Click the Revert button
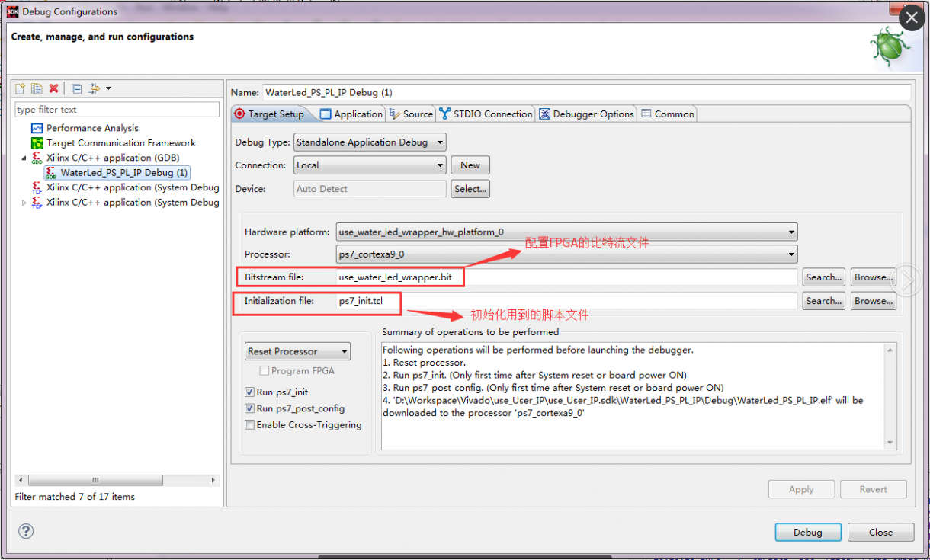Viewport: 930px width, 560px height. pyautogui.click(x=874, y=489)
